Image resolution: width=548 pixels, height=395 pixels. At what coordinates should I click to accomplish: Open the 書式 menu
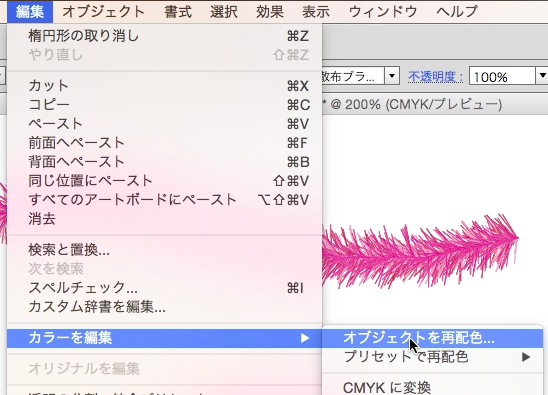click(x=178, y=12)
